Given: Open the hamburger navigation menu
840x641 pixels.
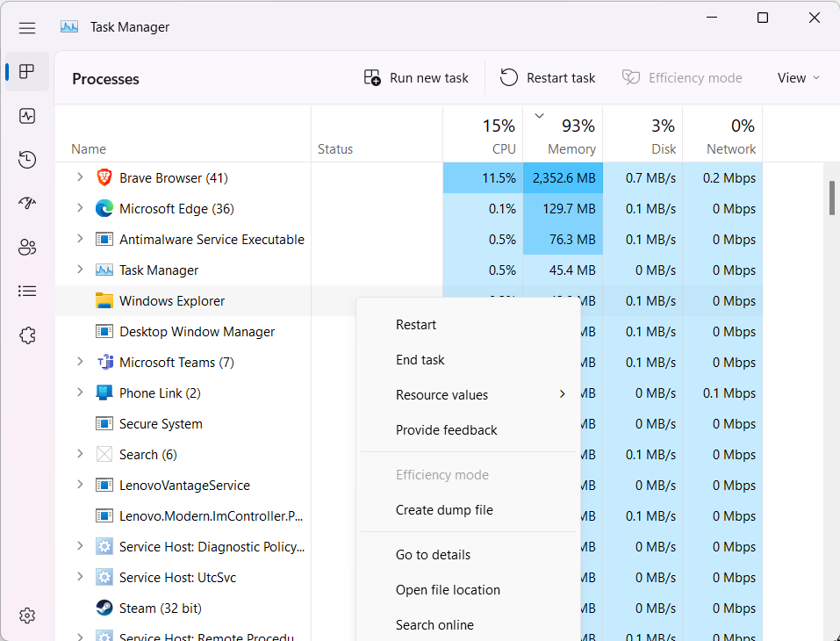Looking at the screenshot, I should (27, 27).
